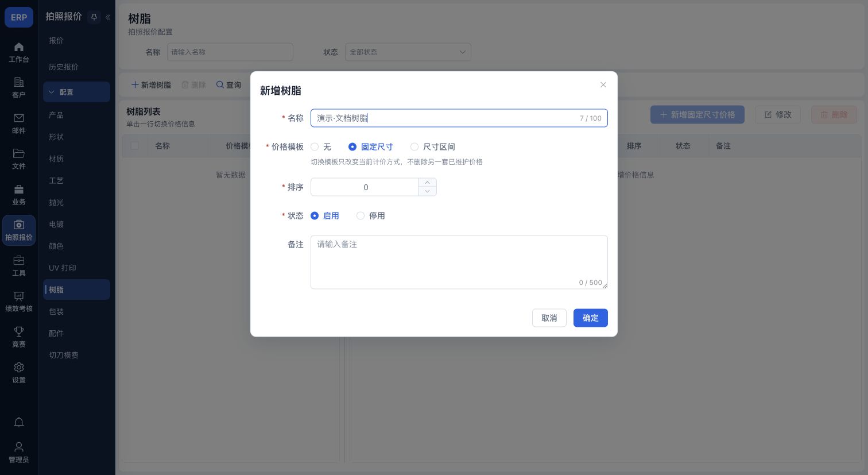
Task: Decrease the 排序 value
Action: [427, 191]
